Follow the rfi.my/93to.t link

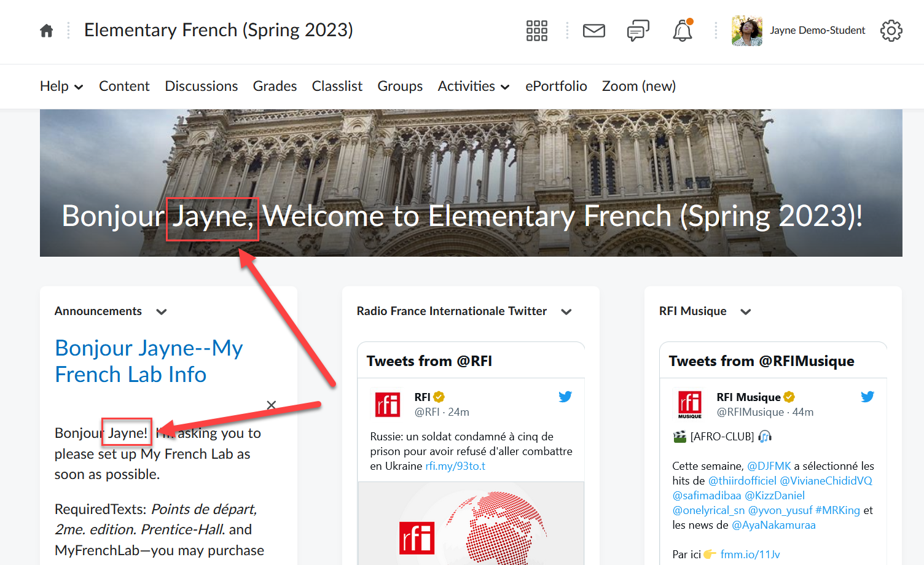click(455, 466)
